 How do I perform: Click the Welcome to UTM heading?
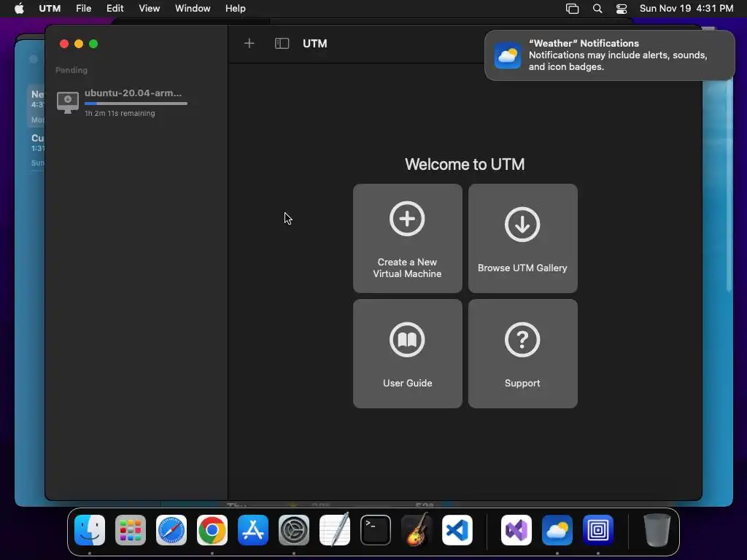coord(465,164)
